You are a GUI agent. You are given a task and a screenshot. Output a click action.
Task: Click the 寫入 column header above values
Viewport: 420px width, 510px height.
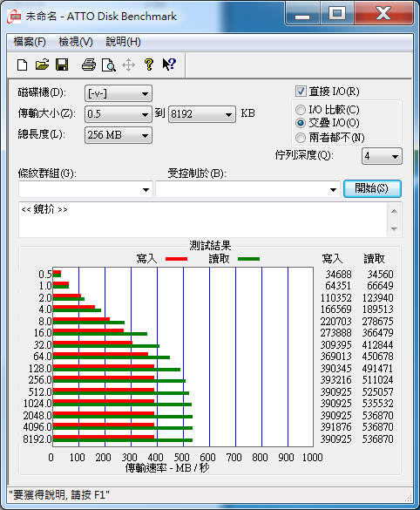332,259
